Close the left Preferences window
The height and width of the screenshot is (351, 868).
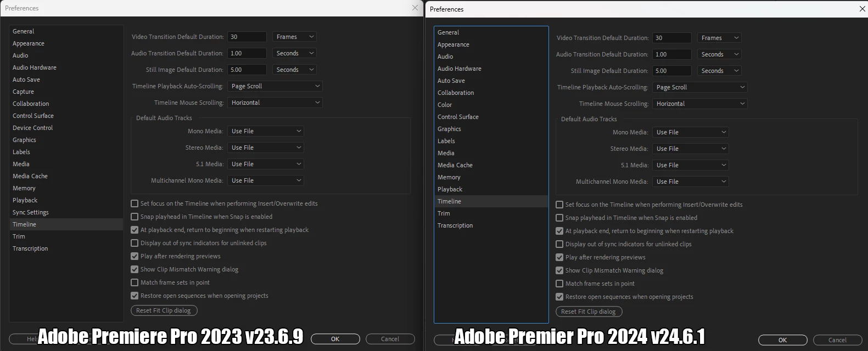[415, 8]
